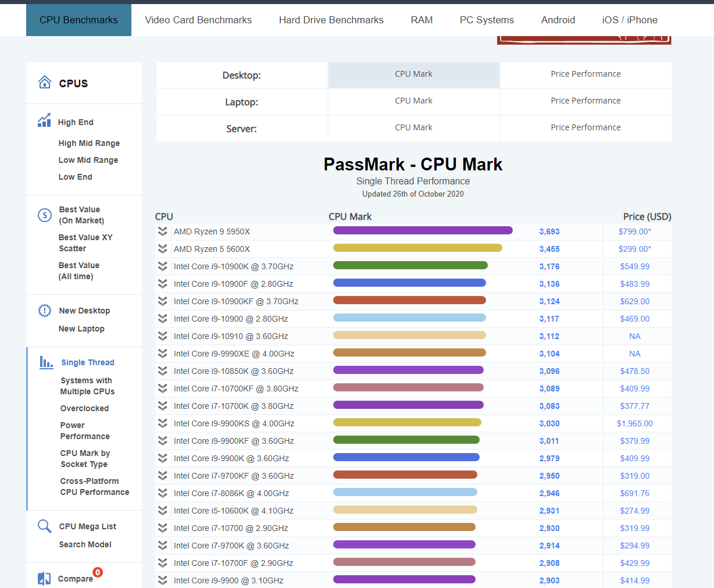Switch to Hard Drive Benchmarks tab
The height and width of the screenshot is (588, 714).
pos(331,20)
